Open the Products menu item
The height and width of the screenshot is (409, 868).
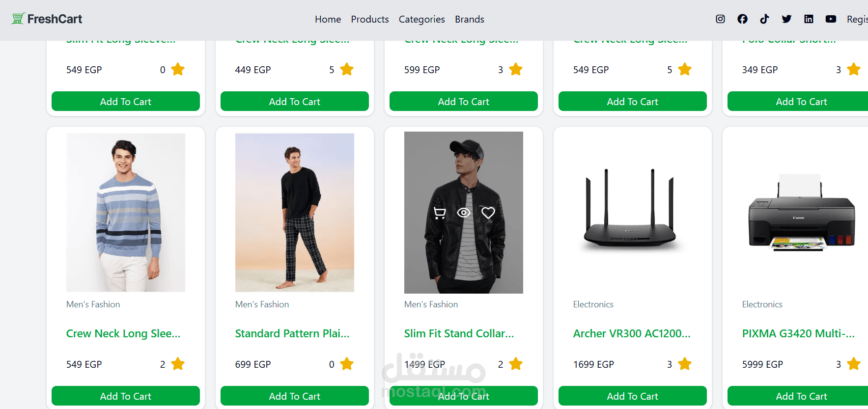(x=369, y=19)
